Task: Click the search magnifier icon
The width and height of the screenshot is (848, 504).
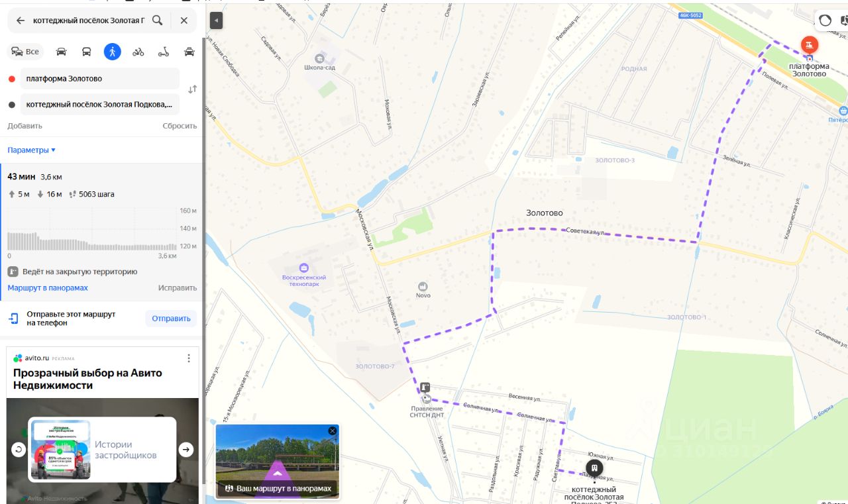Action: [157, 21]
